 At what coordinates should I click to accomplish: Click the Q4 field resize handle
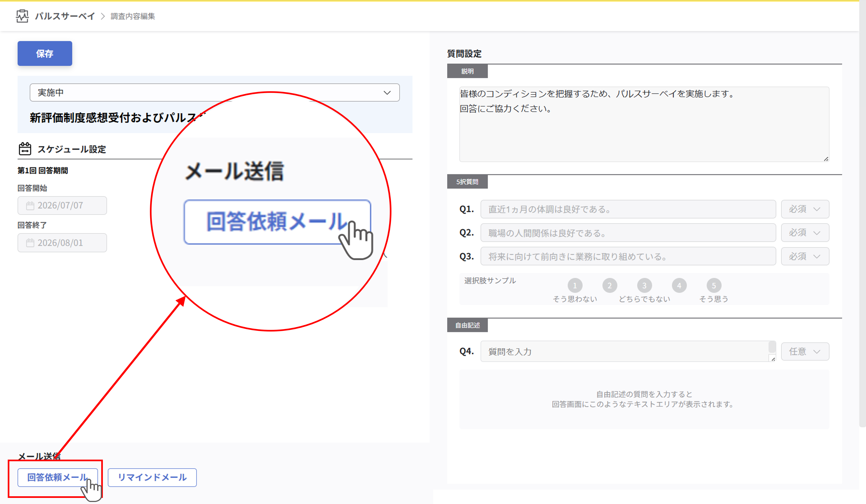pos(773,359)
